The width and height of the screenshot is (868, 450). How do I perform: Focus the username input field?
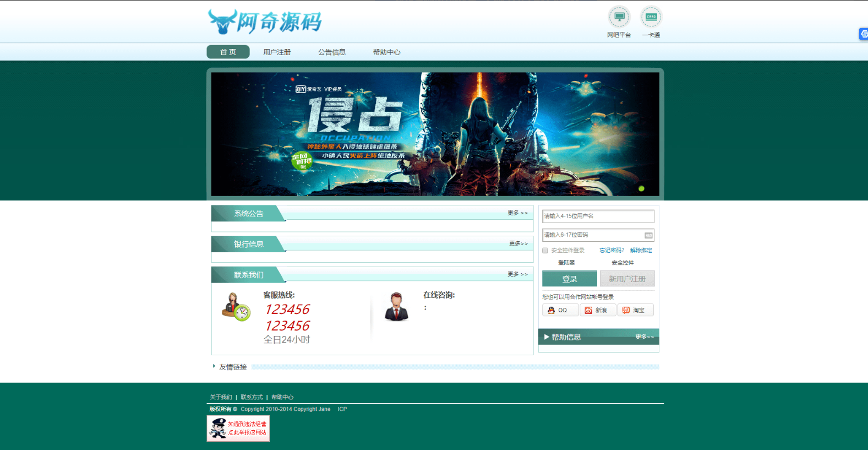click(x=598, y=216)
